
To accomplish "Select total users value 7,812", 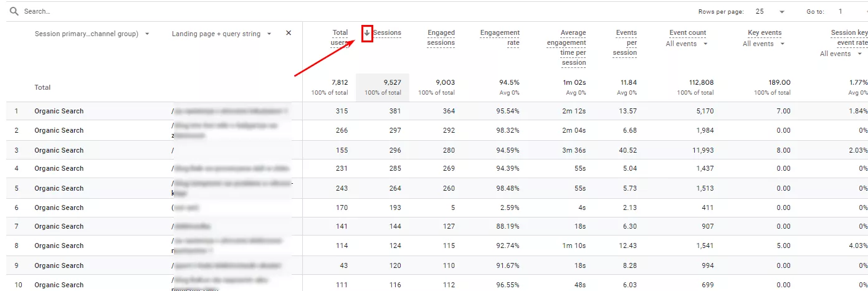I will point(340,82).
